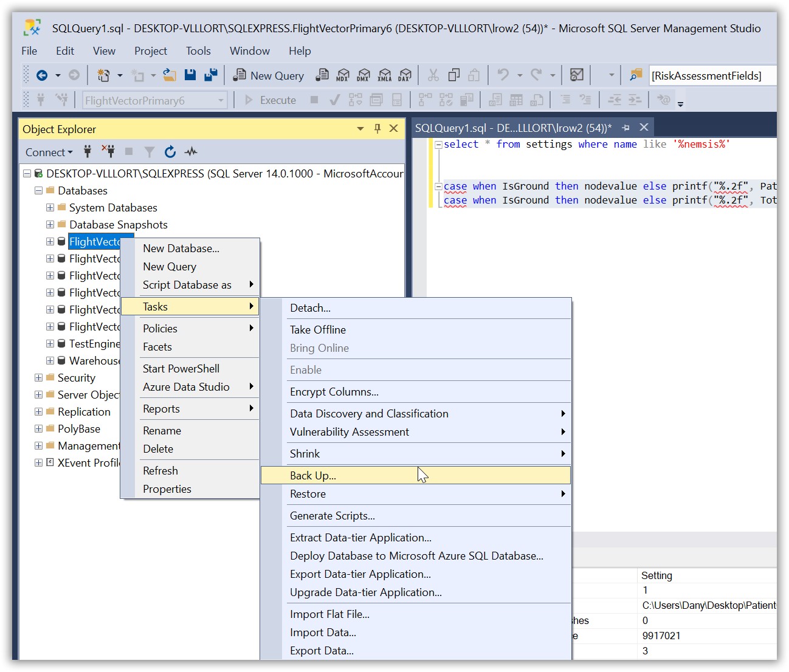
Task: Choose Take Offline
Action: coord(416,329)
